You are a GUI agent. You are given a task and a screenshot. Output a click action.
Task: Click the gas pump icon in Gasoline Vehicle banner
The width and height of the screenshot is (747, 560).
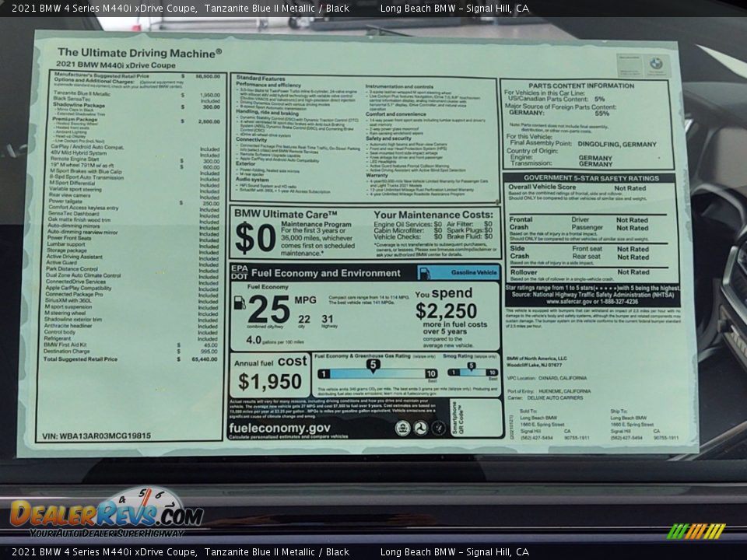pos(424,273)
